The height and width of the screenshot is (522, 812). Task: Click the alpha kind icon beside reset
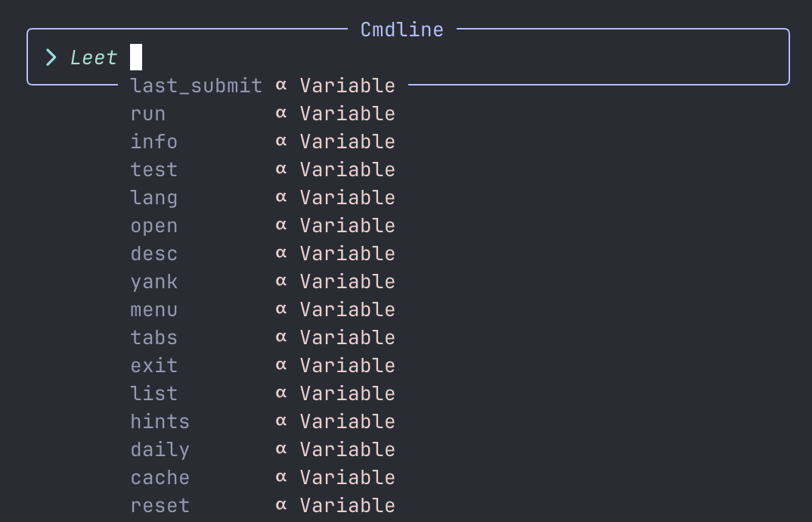[x=281, y=505]
